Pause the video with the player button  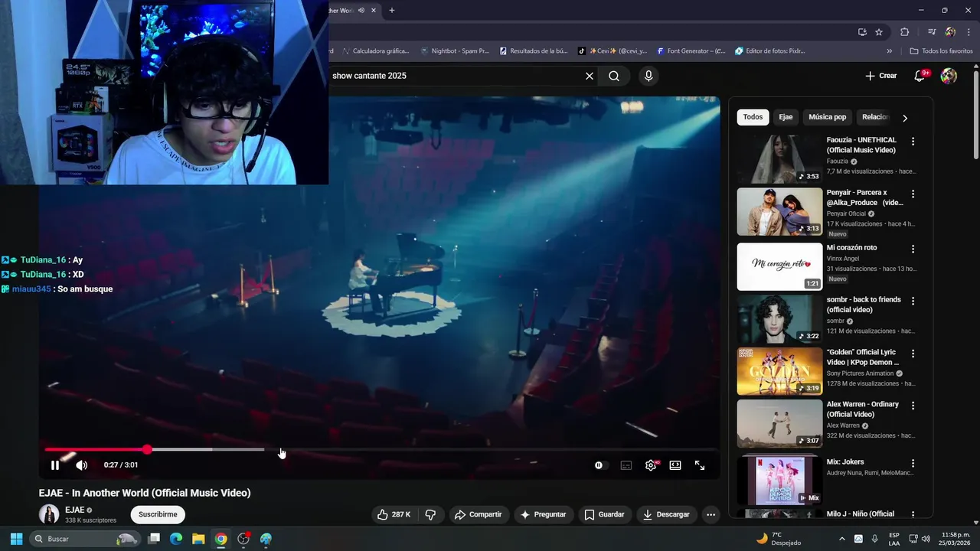[55, 465]
